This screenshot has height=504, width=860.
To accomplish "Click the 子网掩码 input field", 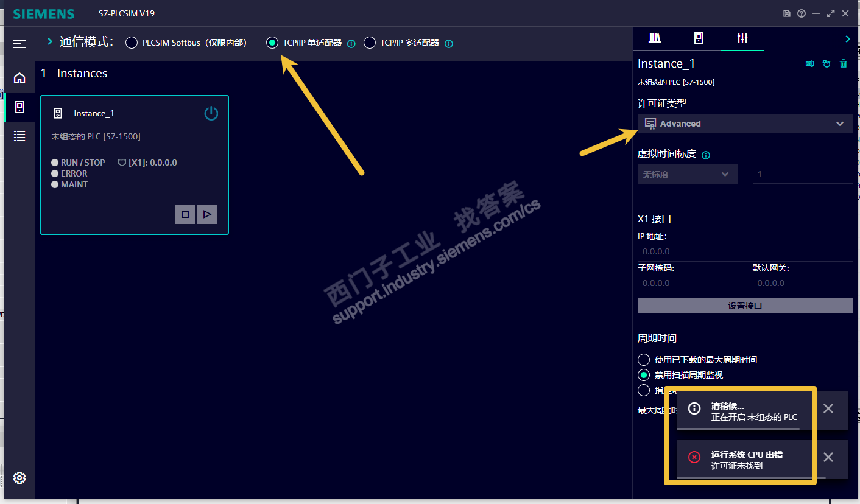I will (688, 283).
